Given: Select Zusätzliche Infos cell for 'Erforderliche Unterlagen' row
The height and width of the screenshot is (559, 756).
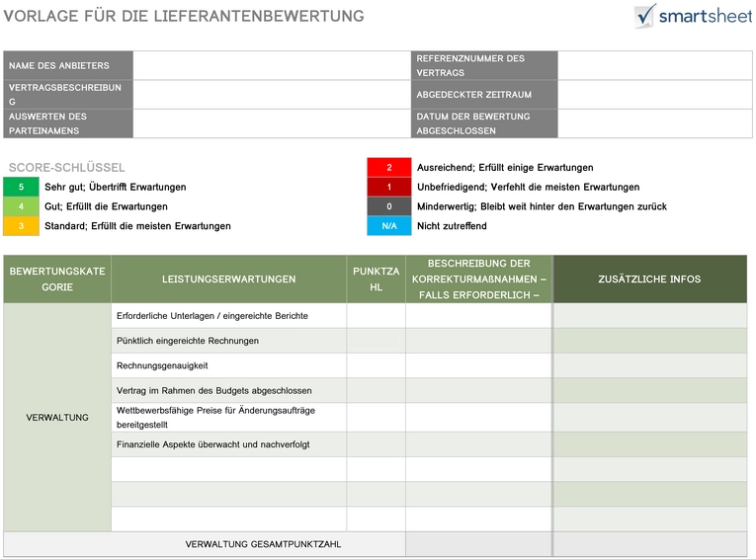Looking at the screenshot, I should tap(650, 316).
